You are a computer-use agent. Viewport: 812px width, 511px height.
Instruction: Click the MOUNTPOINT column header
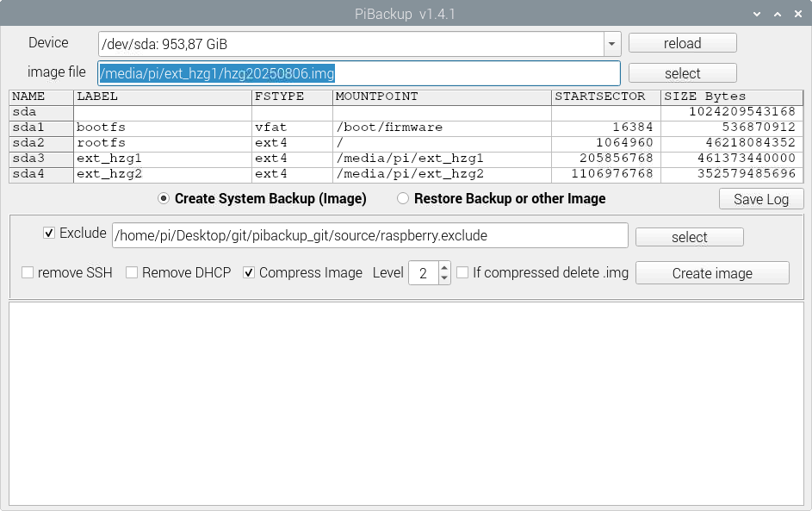tap(443, 97)
